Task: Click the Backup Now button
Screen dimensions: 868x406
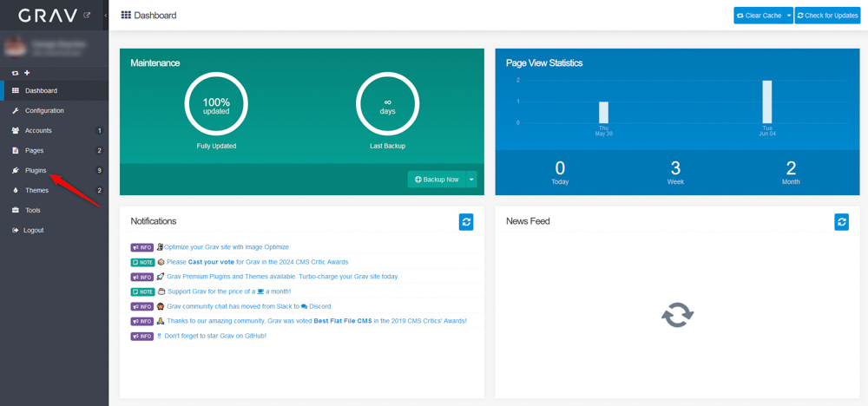Action: 437,180
